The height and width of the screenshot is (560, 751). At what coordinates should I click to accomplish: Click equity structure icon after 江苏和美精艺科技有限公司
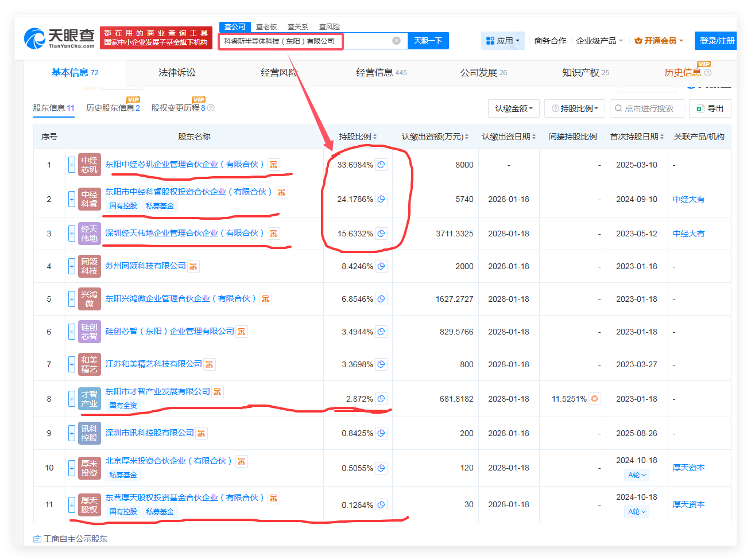[x=210, y=364]
